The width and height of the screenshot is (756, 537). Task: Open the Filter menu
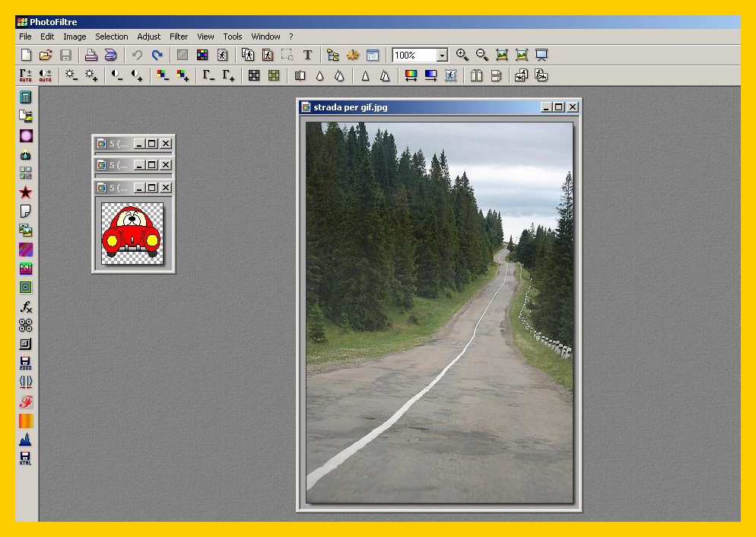tap(179, 37)
